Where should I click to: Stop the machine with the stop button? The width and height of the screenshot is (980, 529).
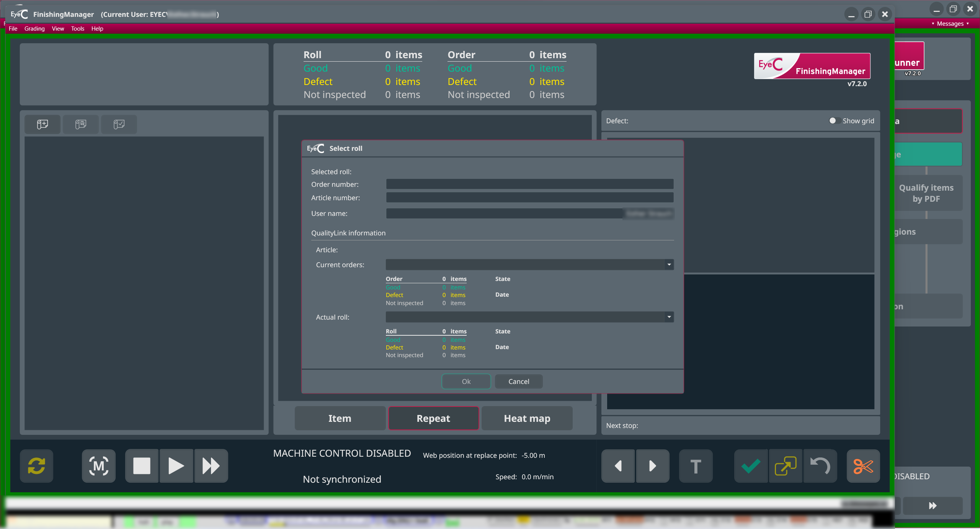(142, 466)
